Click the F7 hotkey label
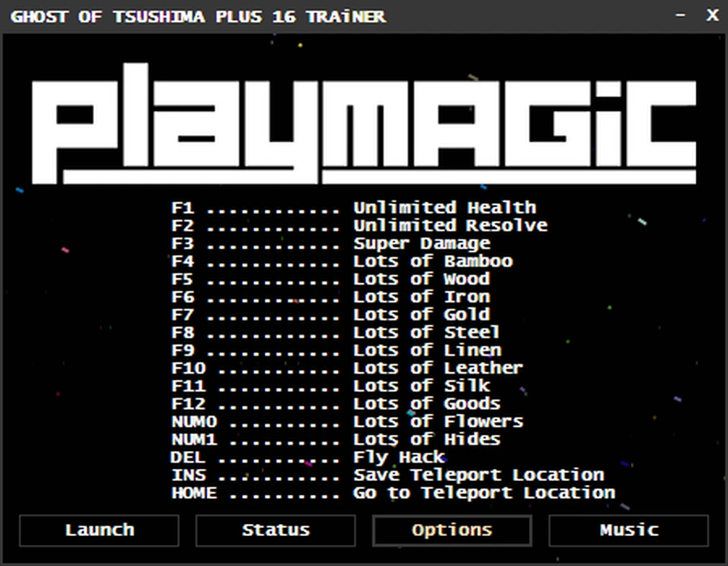Image resolution: width=728 pixels, height=566 pixels. click(183, 315)
